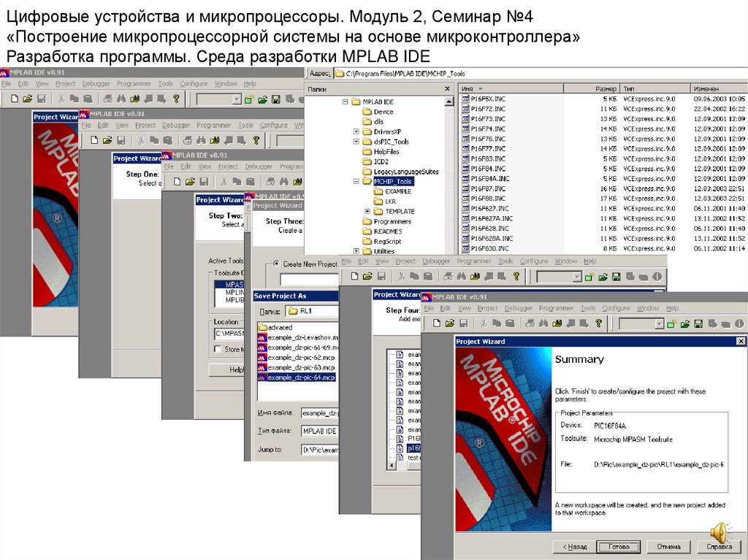
Task: Open Tools menu in backmost MPLAB window
Action: [166, 83]
